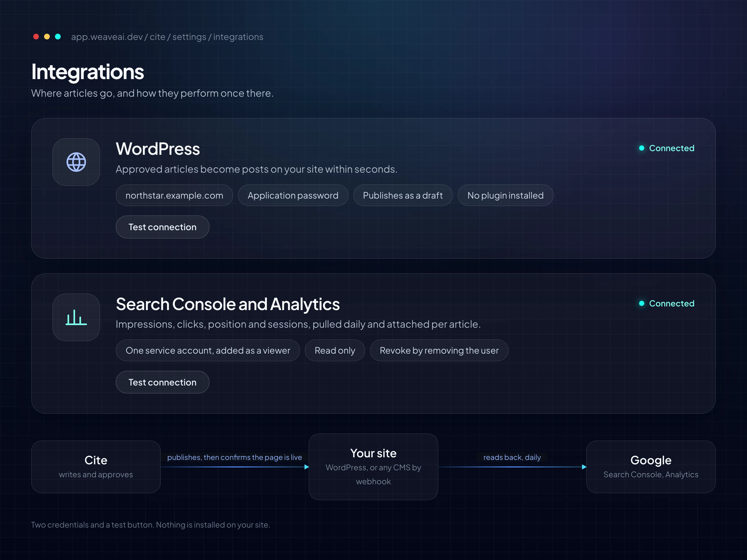
Task: Click the Integrations page heading
Action: pos(87,72)
